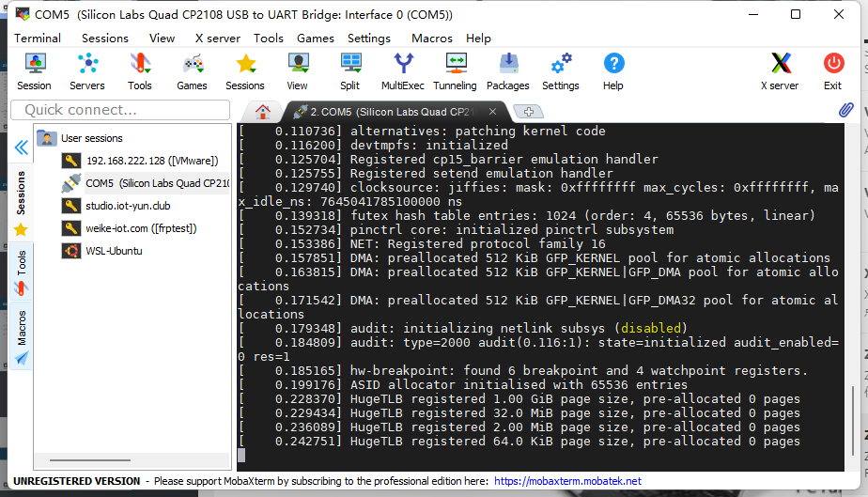Click the red Exit toolbar icon
Screen dimensions: 868x497
tap(833, 71)
